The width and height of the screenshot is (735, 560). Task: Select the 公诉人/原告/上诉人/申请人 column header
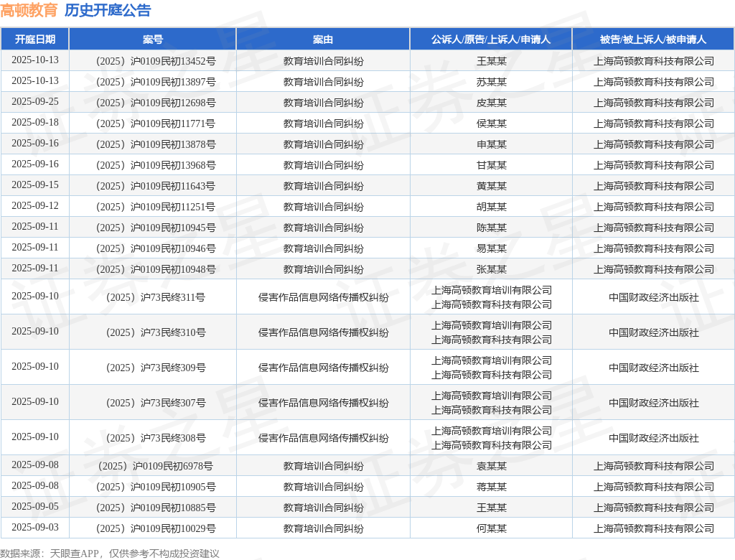click(x=491, y=39)
